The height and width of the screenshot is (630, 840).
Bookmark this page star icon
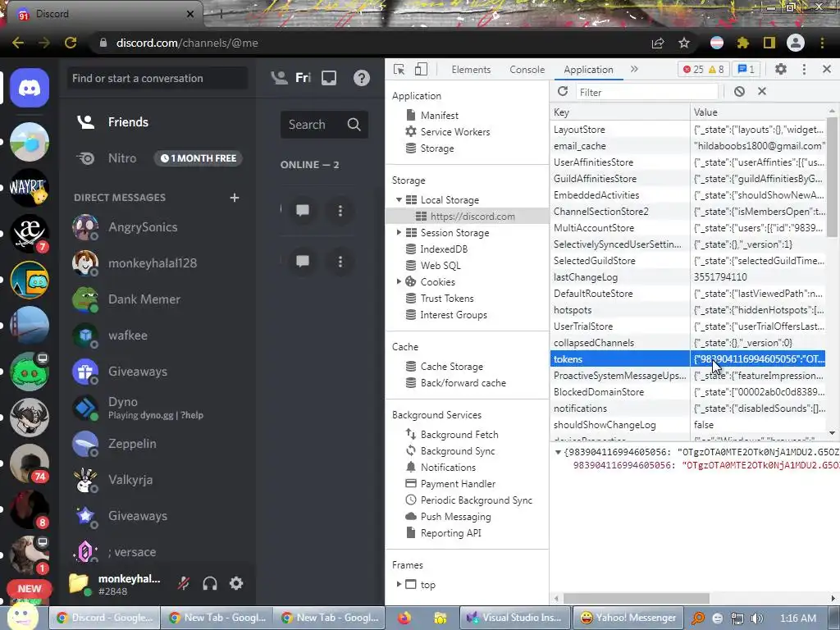click(683, 43)
